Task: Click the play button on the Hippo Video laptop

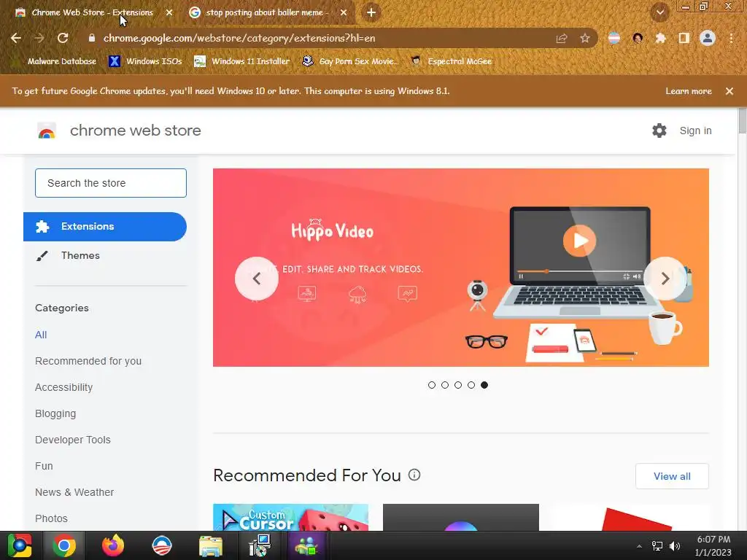Action: coord(579,241)
